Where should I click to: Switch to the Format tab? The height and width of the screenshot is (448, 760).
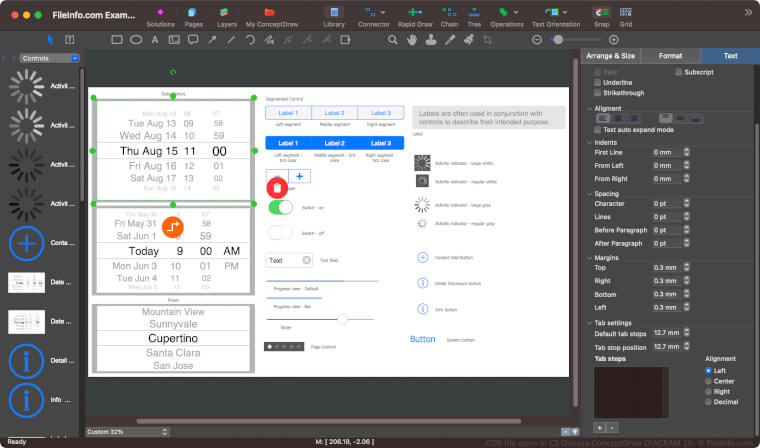pos(670,57)
